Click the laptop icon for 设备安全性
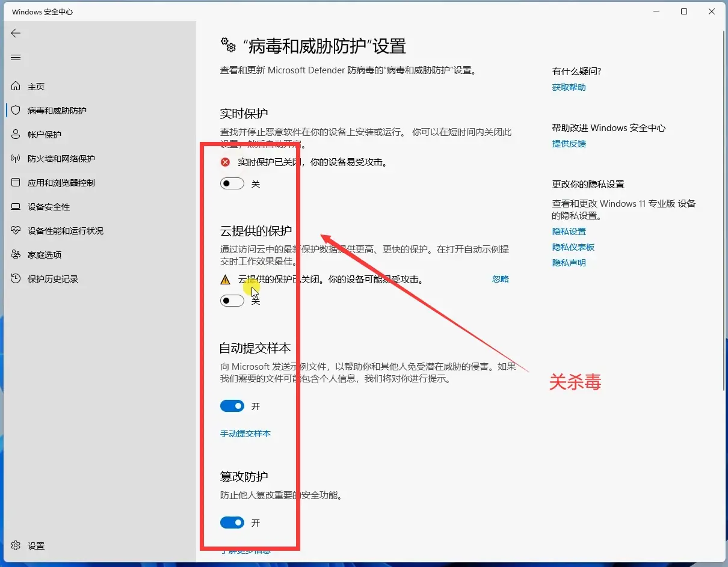Screen dimensions: 728x567 16,207
